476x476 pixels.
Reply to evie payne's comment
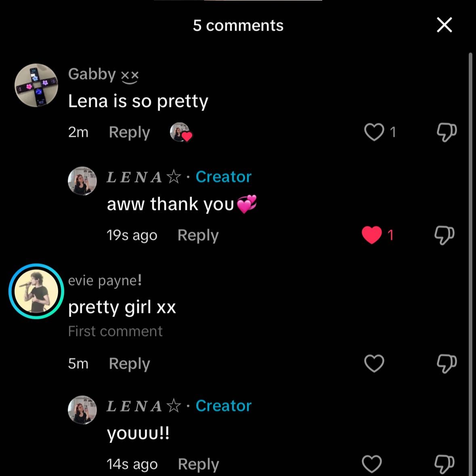coord(129,364)
